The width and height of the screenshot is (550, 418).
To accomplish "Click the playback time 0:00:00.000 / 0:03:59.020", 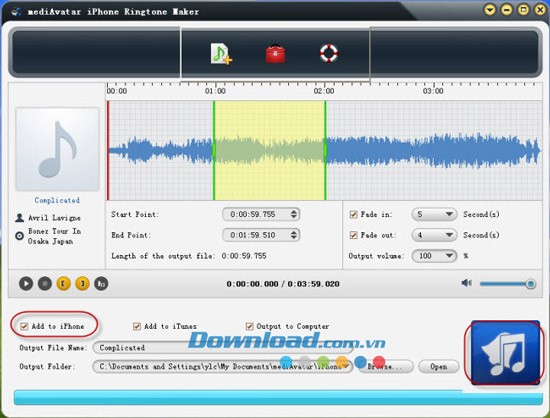I will (x=283, y=284).
